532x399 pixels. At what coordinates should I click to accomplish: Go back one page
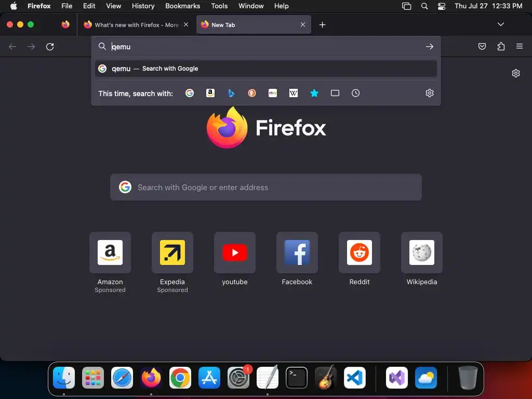point(12,46)
